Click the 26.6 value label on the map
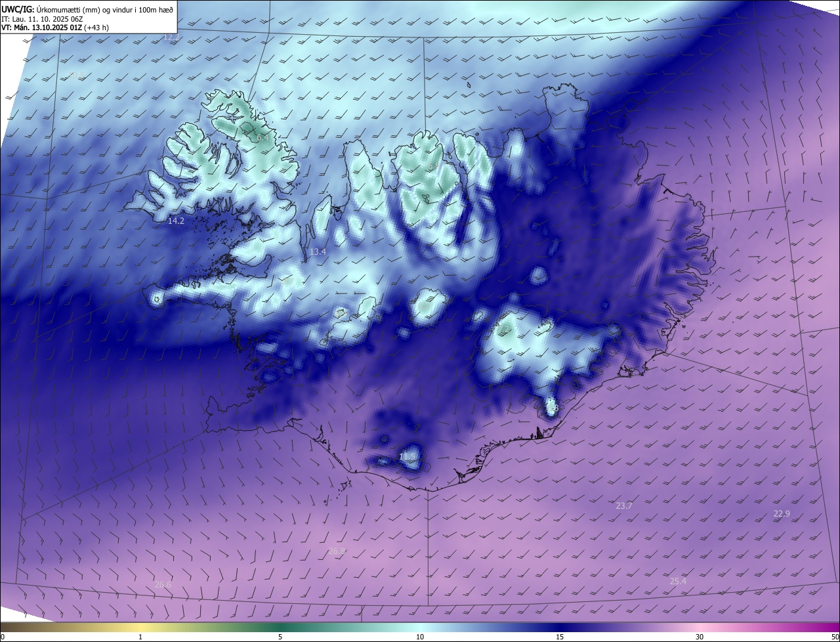The image size is (840, 642). (x=163, y=585)
